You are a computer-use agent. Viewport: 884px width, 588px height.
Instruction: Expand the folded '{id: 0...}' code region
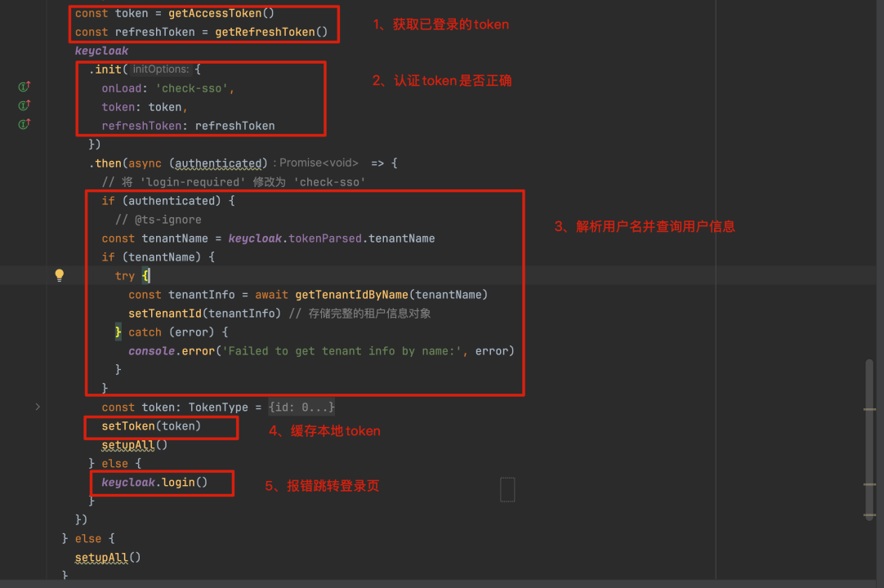(x=301, y=407)
